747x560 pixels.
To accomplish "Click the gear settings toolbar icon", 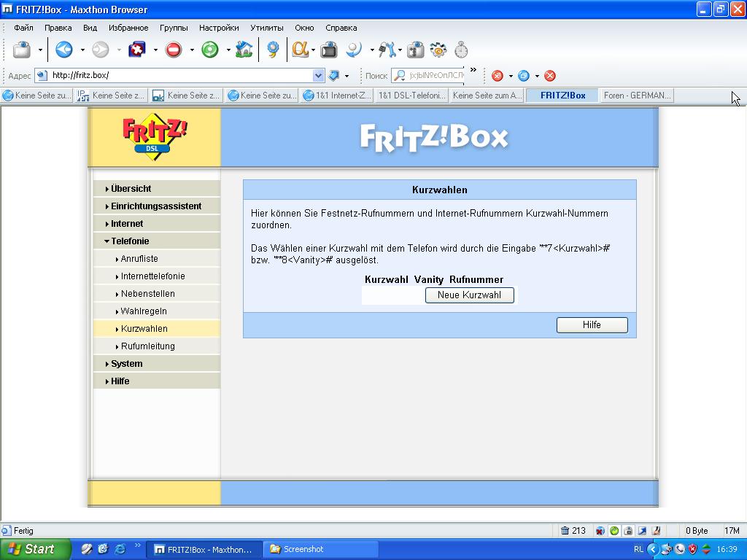I will [x=438, y=50].
